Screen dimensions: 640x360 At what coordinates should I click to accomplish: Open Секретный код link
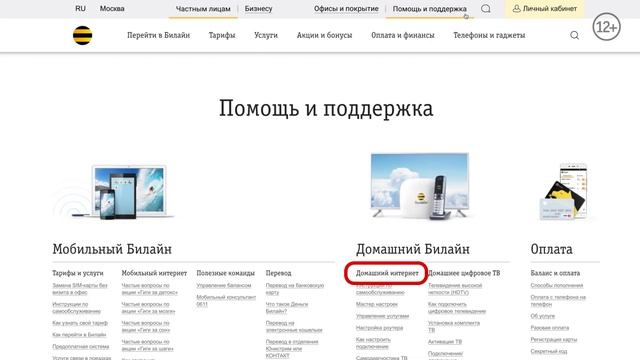click(549, 351)
